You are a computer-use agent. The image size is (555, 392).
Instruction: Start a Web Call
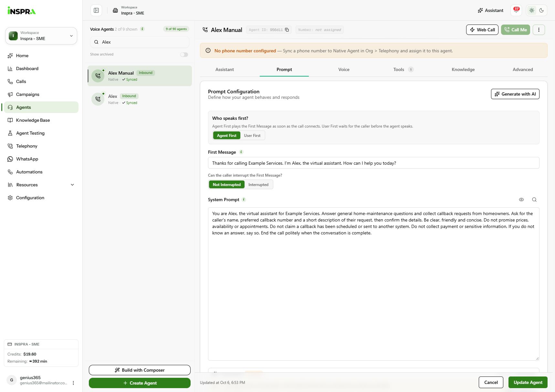click(x=482, y=30)
